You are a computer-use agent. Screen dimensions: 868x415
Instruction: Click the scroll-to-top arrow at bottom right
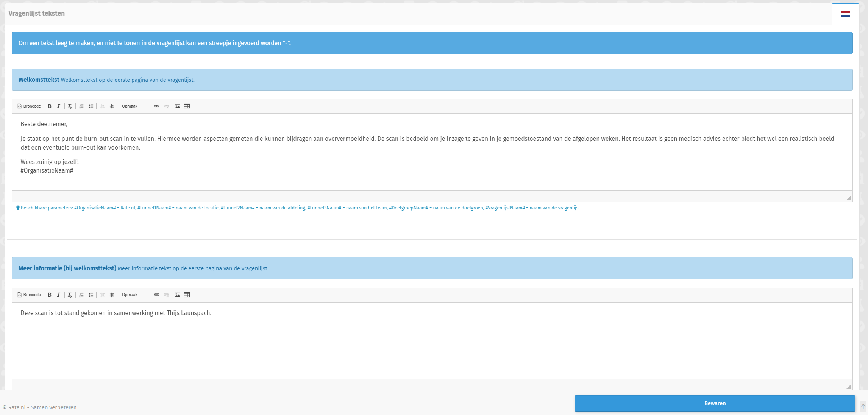pos(863,406)
